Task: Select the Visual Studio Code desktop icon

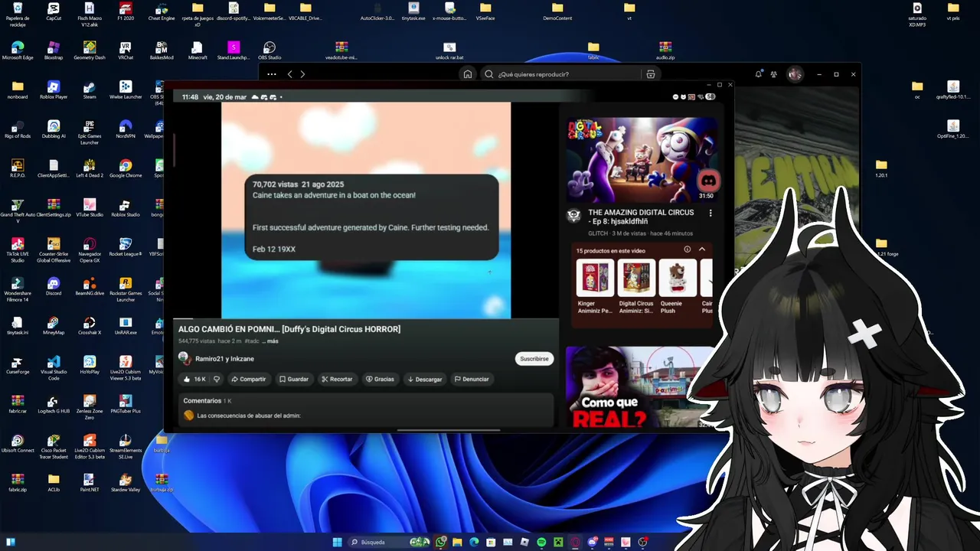Action: 54,367
